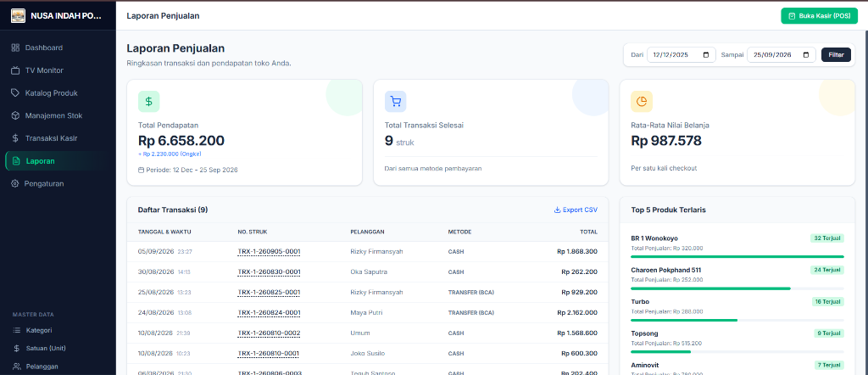Screen dimensions: 868x375
Task: Open Pelanggan under Master Data
Action: (x=58, y=367)
